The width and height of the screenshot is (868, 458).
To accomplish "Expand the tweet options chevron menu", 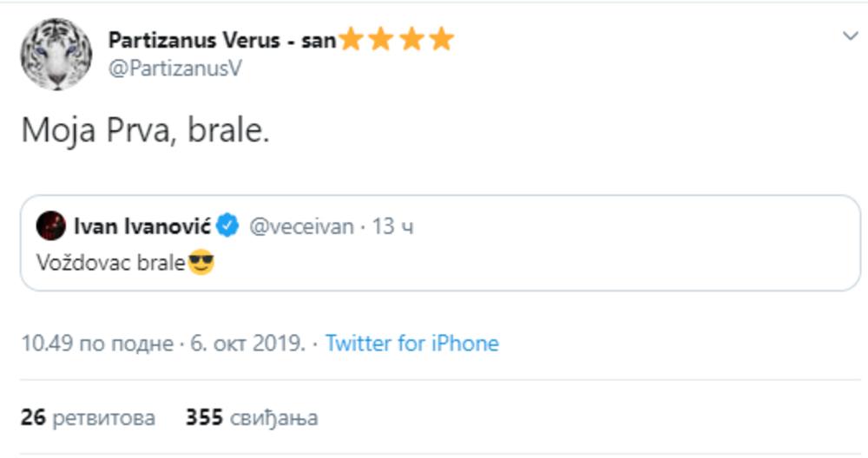I will [x=850, y=36].
